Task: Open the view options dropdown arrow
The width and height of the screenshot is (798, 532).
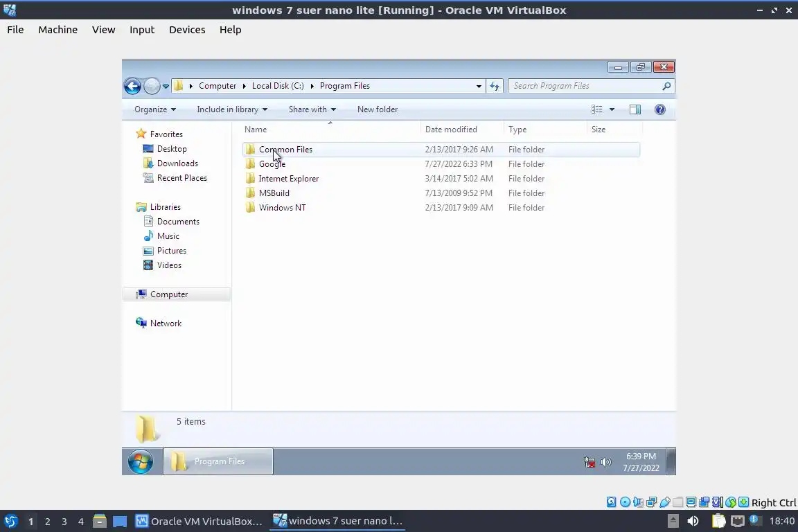Action: pos(612,109)
